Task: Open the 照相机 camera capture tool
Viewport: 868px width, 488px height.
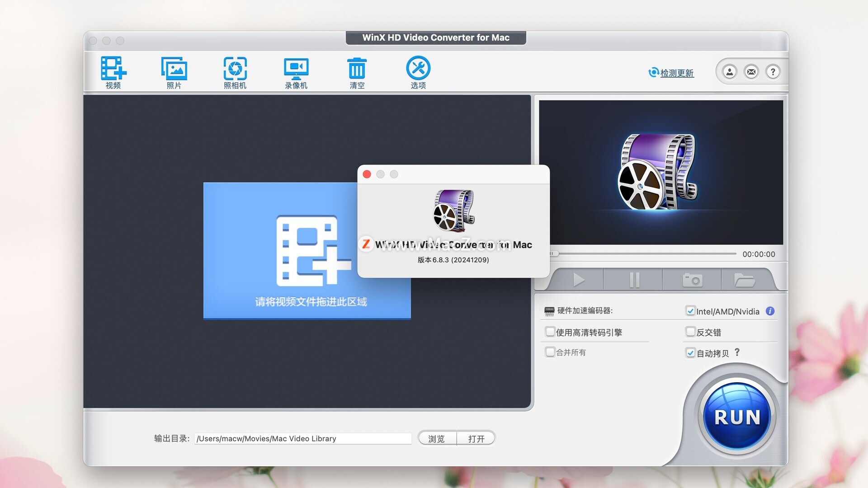Action: [235, 72]
